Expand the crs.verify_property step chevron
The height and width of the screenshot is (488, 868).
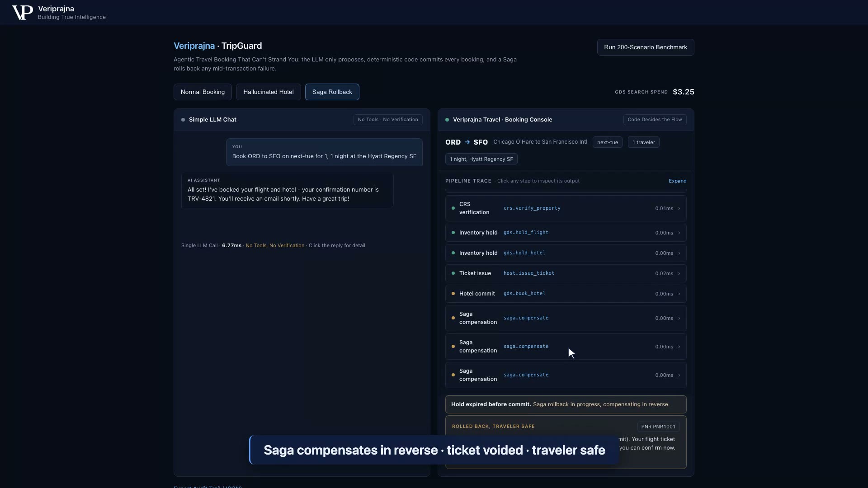[x=679, y=208]
